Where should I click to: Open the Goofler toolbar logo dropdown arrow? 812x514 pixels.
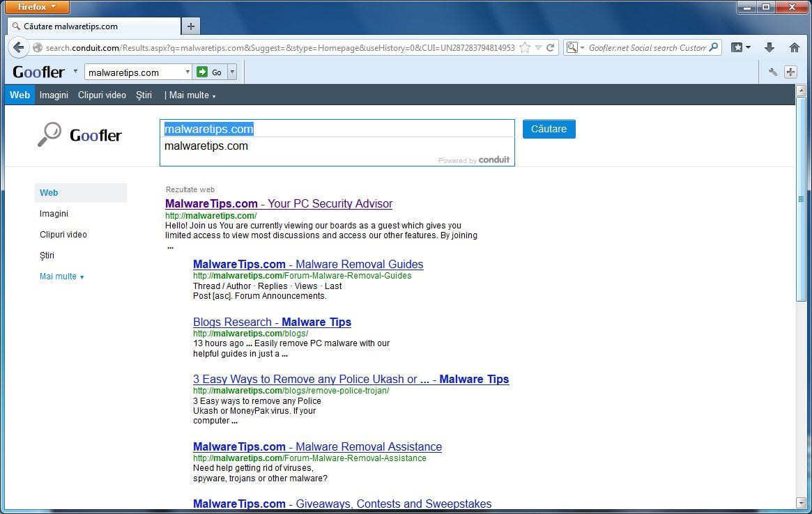point(75,71)
